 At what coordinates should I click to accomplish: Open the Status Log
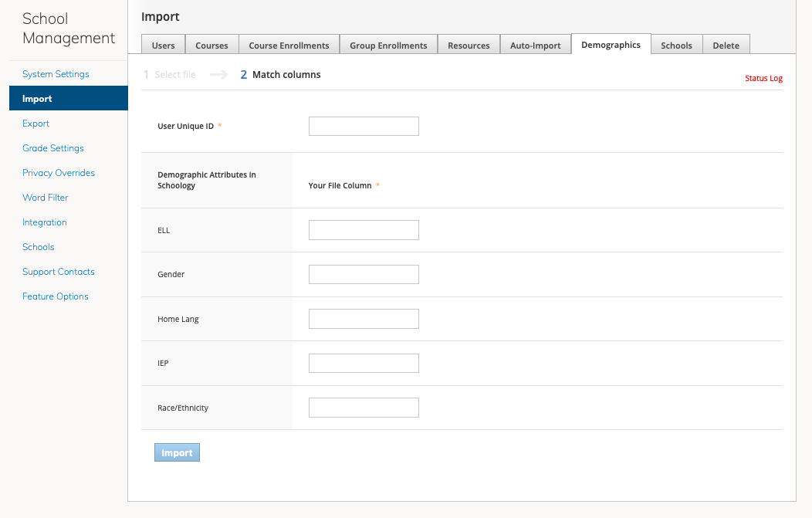[x=763, y=77]
